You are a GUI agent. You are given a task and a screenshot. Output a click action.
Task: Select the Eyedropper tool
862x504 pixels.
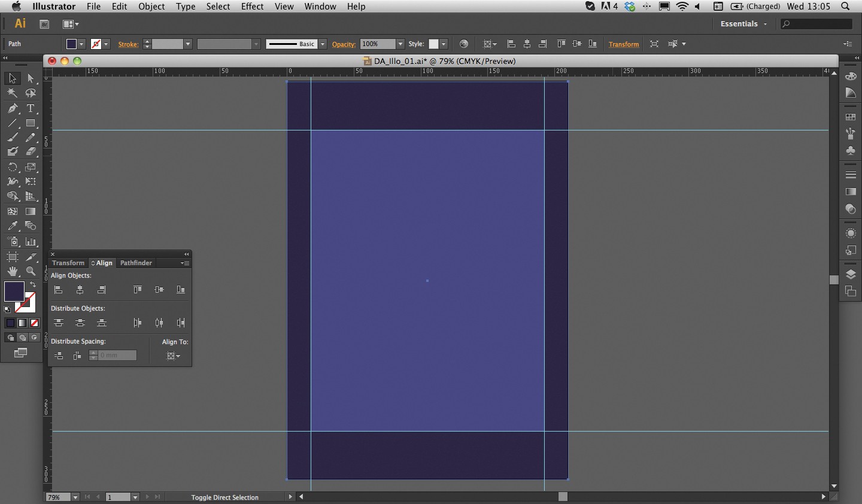coord(13,226)
